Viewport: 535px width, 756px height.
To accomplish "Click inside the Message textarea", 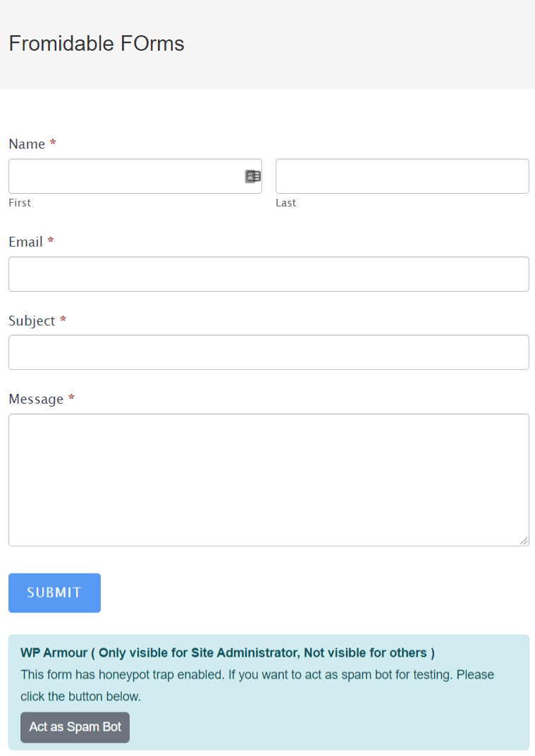I will click(x=268, y=479).
